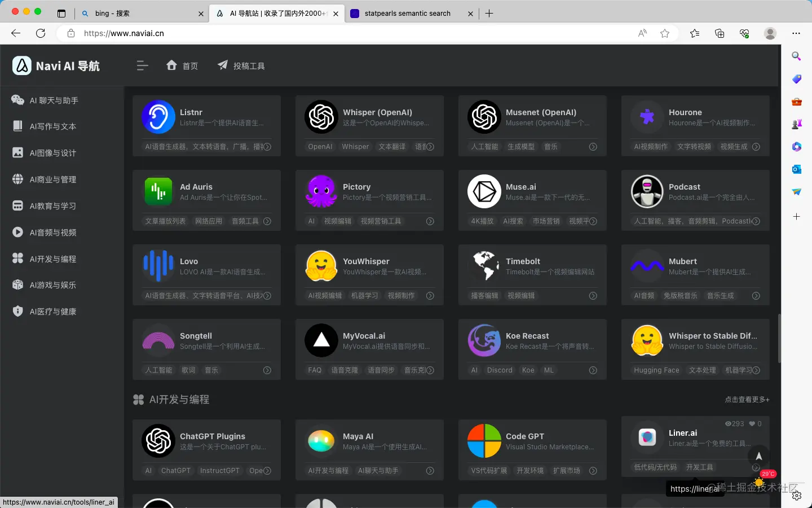Open the Listnr ear logo icon
The height and width of the screenshot is (508, 812).
pos(158,117)
